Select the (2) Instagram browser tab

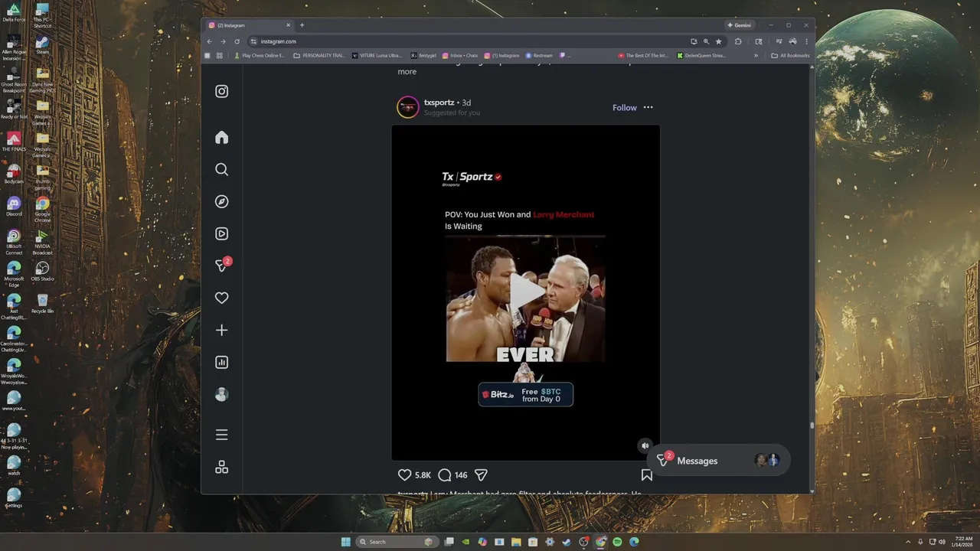coord(249,25)
